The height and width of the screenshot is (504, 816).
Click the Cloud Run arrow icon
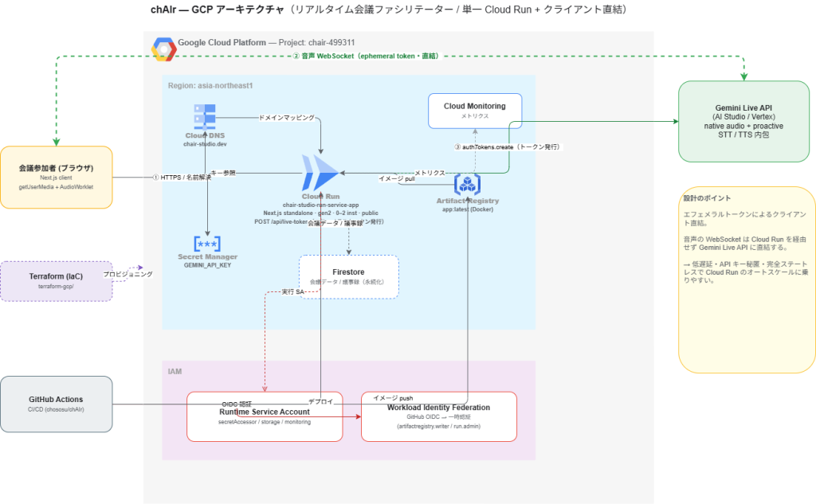point(320,173)
